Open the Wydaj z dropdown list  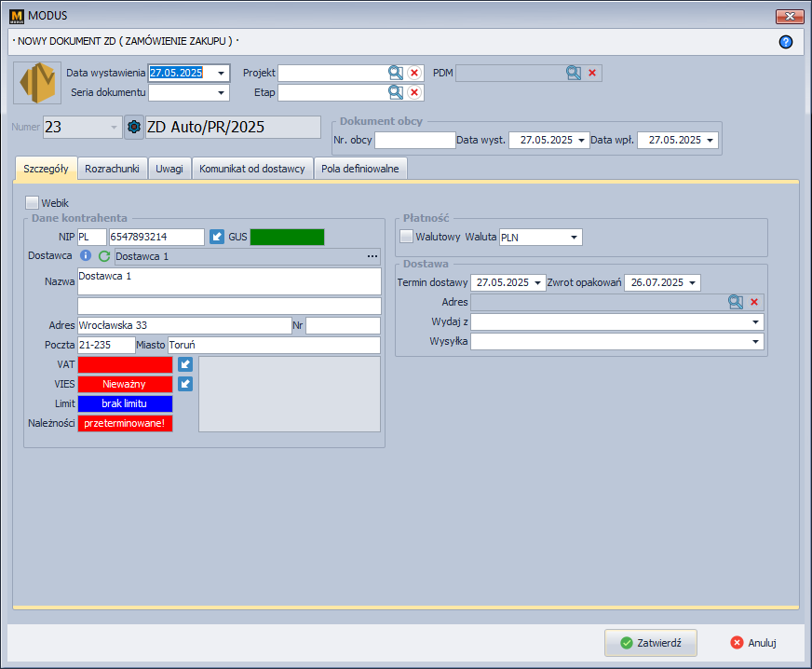[756, 321]
